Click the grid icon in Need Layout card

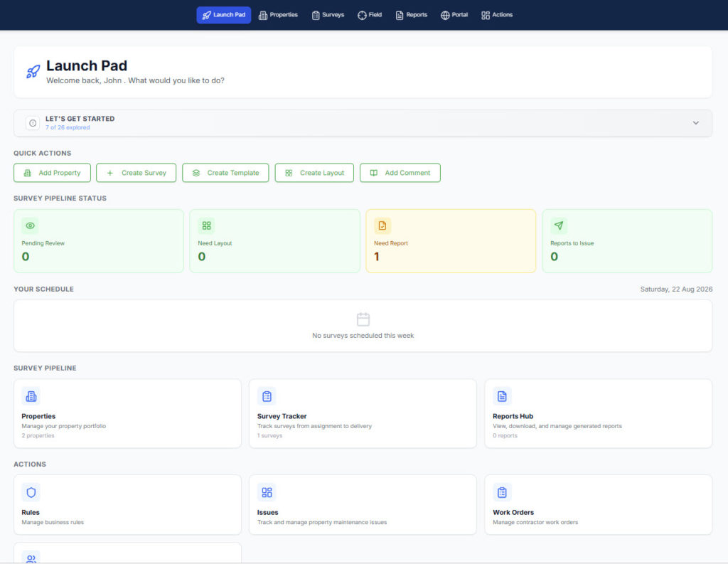tap(207, 225)
